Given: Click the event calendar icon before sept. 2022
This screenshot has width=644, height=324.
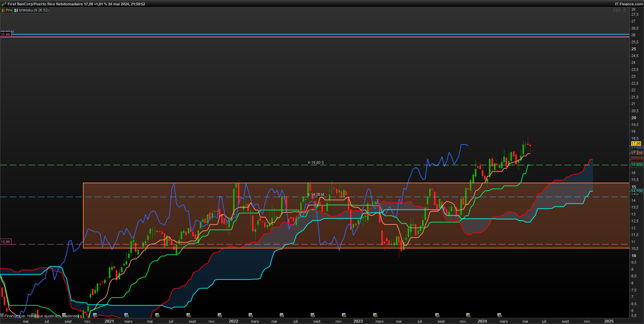Looking at the screenshot, I should tap(313, 315).
